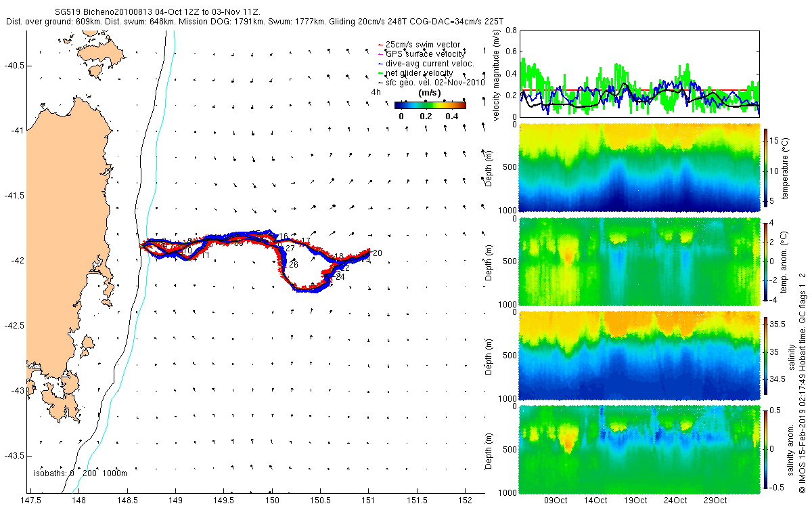Click the horizontal velocity colorbar on the map
Viewport: 812px width, 508px height.
(x=430, y=105)
